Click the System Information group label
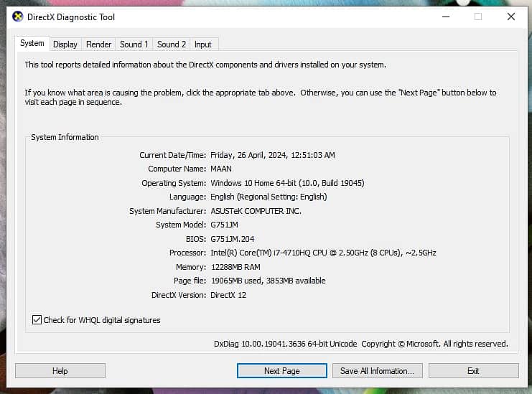 [65, 137]
